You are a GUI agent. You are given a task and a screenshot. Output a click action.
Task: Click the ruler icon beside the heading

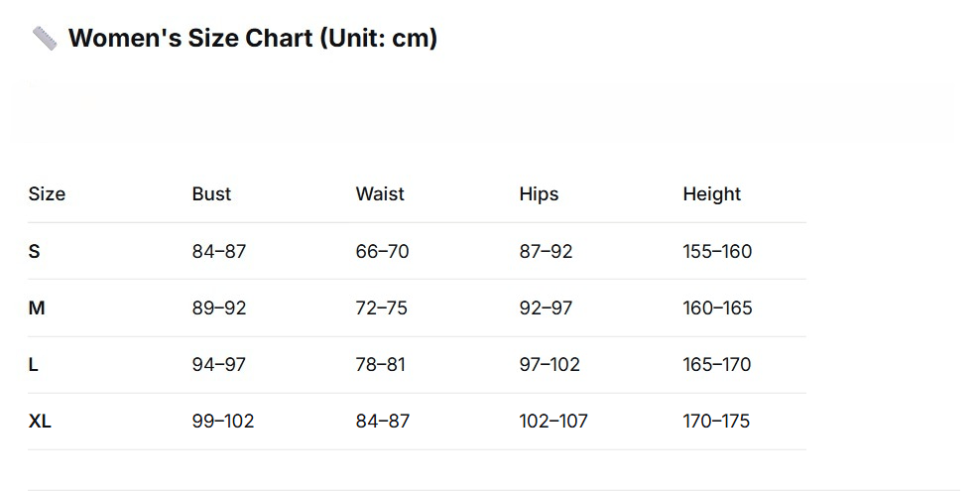(45, 39)
